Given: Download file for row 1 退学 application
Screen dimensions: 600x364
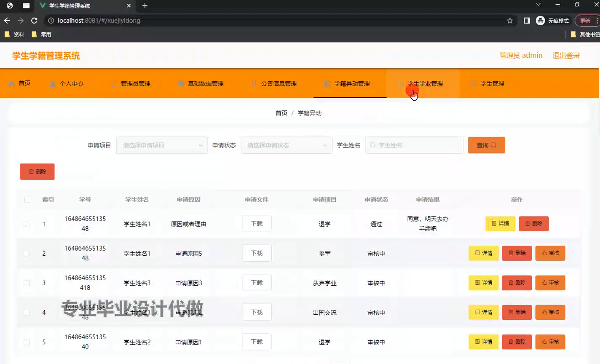Looking at the screenshot, I should pyautogui.click(x=257, y=224).
